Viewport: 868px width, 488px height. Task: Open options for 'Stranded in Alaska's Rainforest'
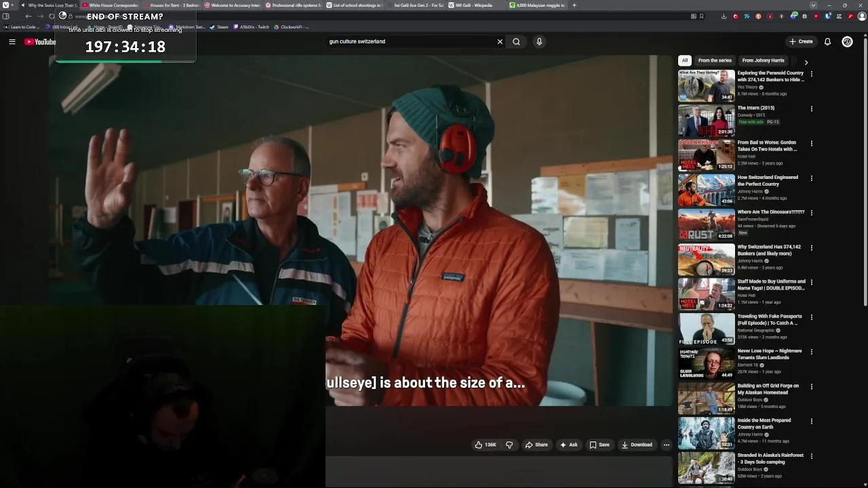click(811, 456)
